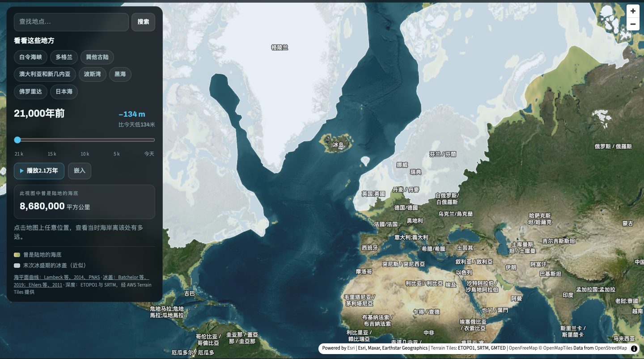Click the 格陵兰 label on map
This screenshot has width=644, height=359.
tap(280, 47)
